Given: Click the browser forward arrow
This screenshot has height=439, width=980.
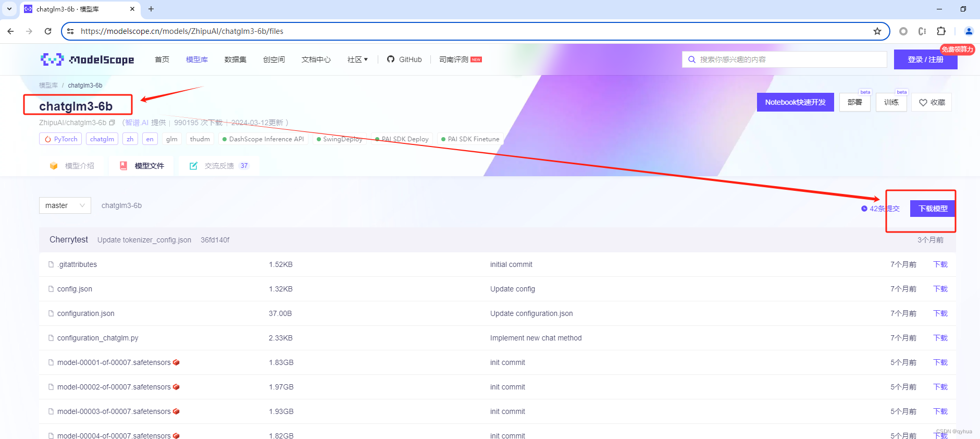Looking at the screenshot, I should (x=29, y=31).
